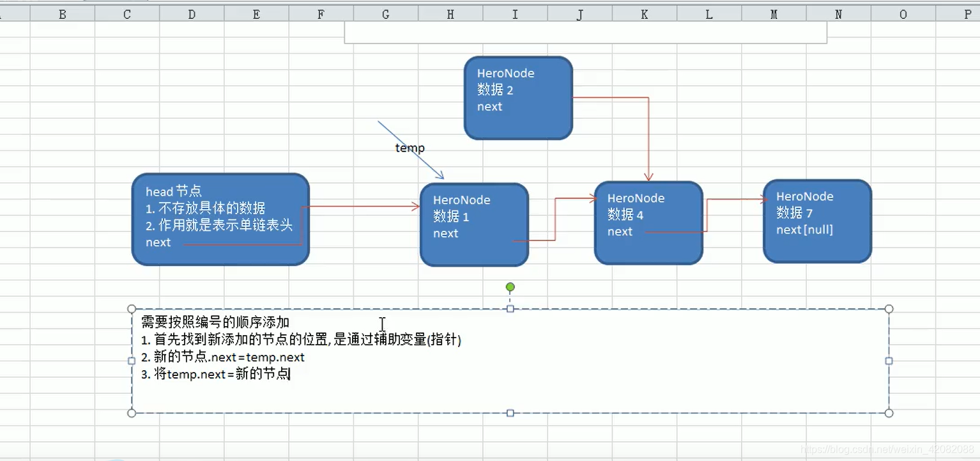Select column F header
The width and height of the screenshot is (980, 461).
point(321,14)
